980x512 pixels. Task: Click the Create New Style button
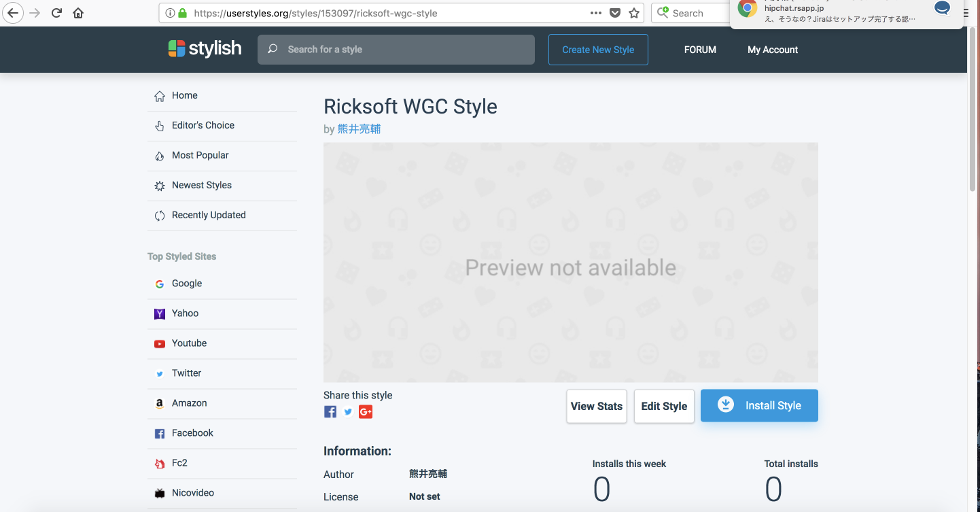pyautogui.click(x=598, y=50)
